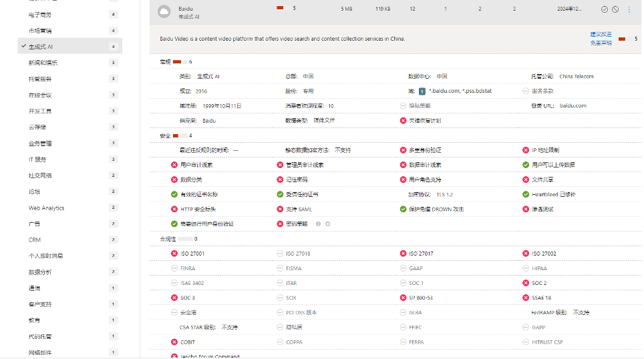Click the green check icon for 有效的证书名称
The height and width of the screenshot is (359, 644).
(x=174, y=194)
